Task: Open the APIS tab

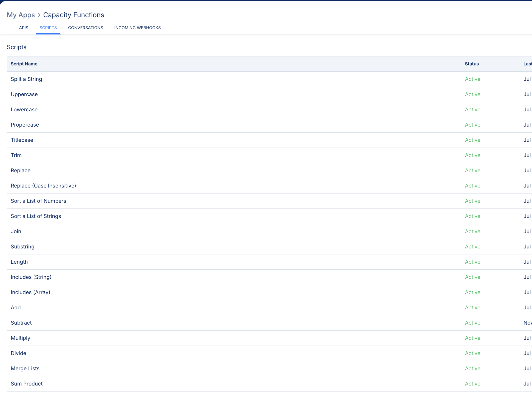Action: click(24, 28)
